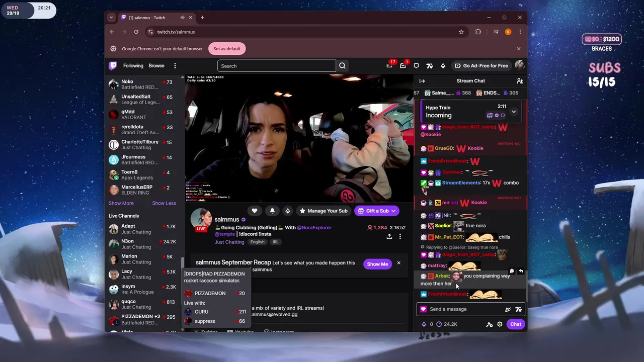The image size is (644, 362).
Task: Click the 7TV icon in top navigation
Action: pos(430,66)
